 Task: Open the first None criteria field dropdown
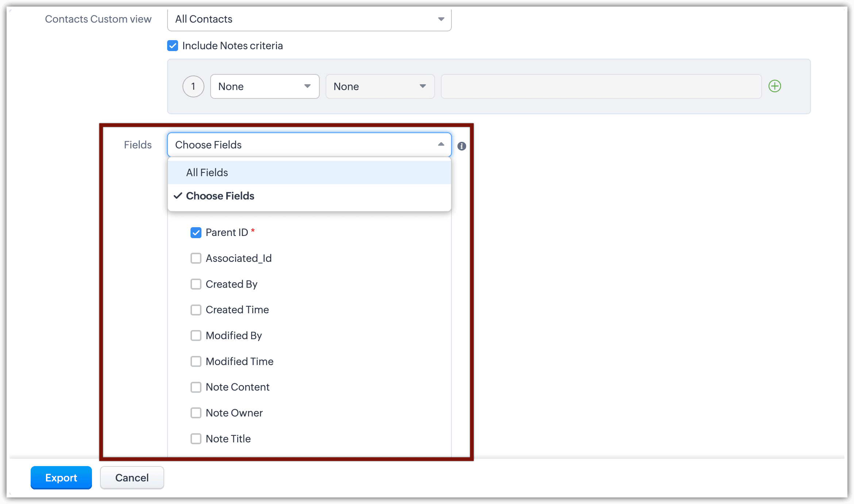coord(265,86)
